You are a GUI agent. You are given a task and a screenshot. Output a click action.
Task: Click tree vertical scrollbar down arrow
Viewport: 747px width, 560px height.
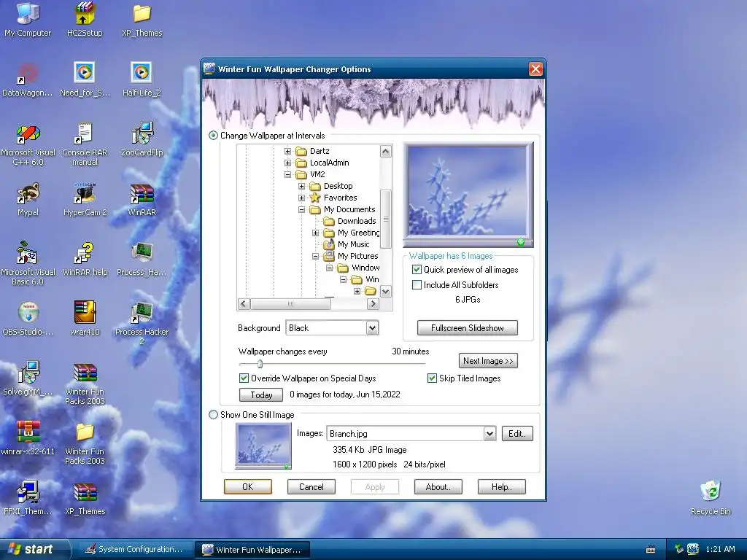(386, 292)
